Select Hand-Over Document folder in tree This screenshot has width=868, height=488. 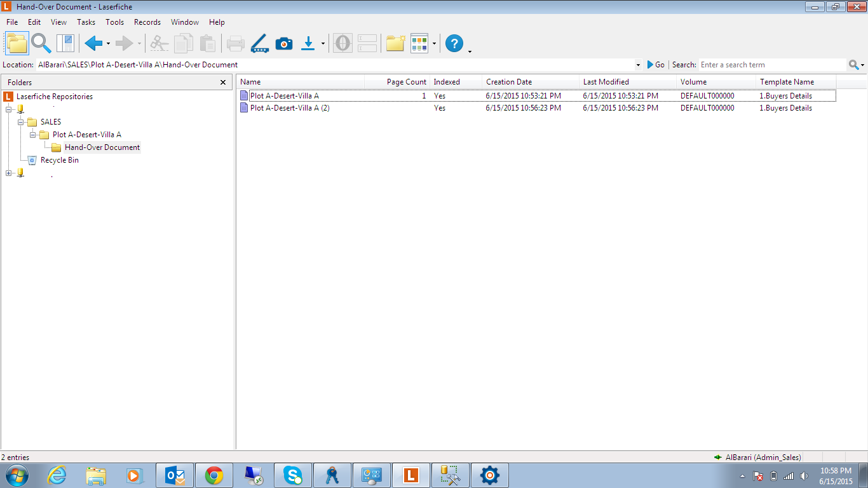(102, 147)
